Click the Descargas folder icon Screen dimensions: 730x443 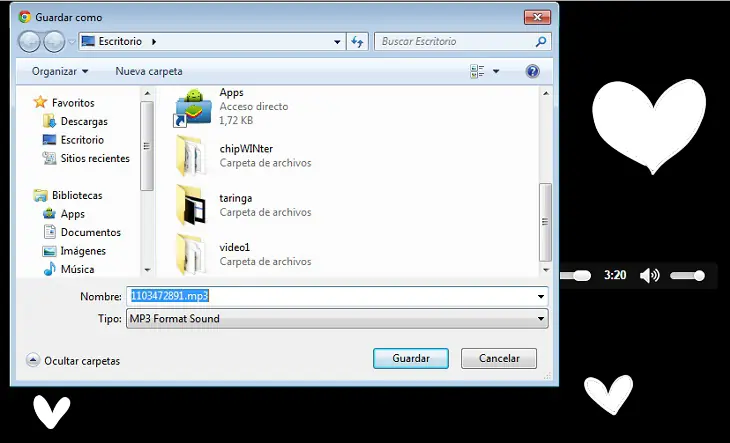49,121
